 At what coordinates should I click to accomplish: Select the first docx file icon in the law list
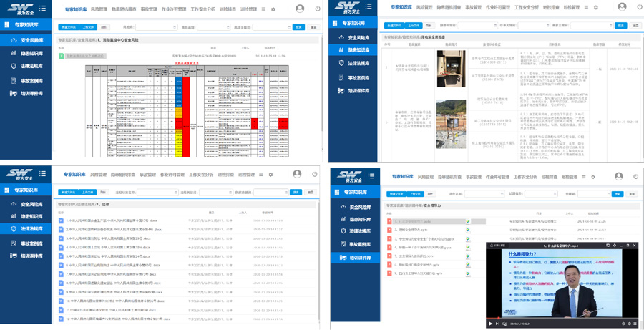coord(62,220)
